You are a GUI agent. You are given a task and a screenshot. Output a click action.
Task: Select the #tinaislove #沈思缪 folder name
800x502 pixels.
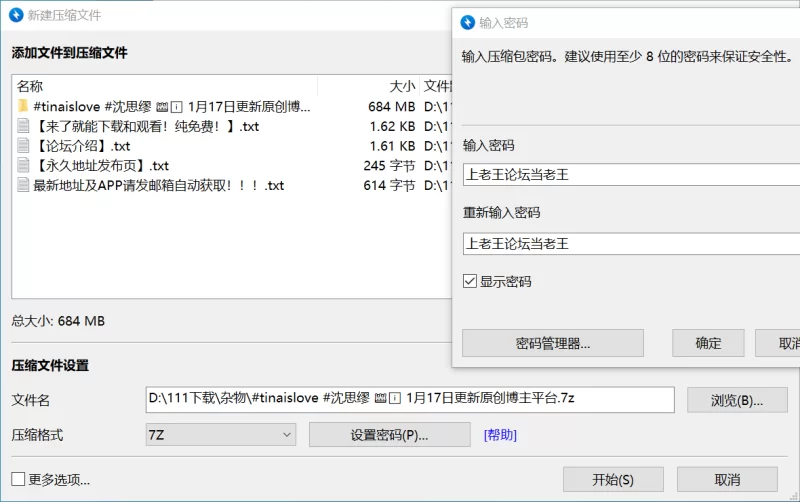coord(172,106)
